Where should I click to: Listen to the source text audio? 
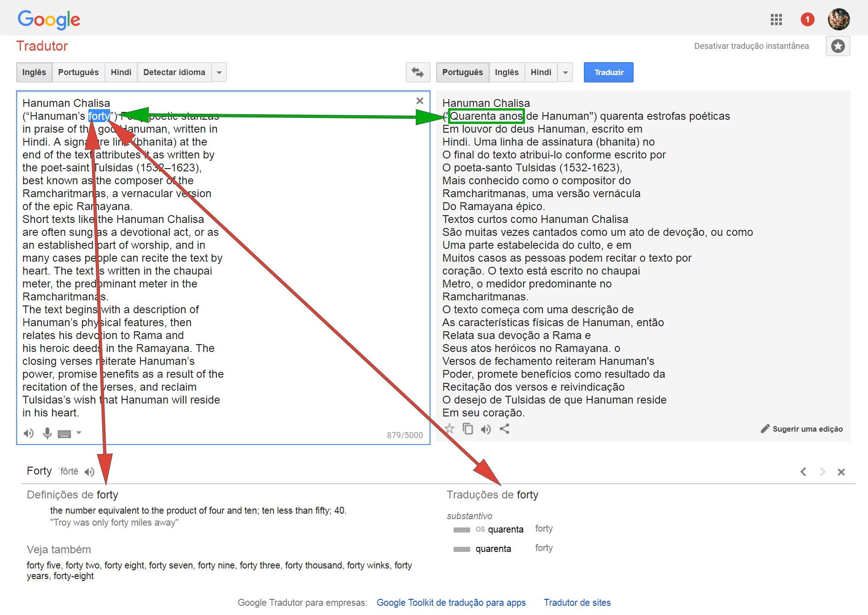[29, 433]
